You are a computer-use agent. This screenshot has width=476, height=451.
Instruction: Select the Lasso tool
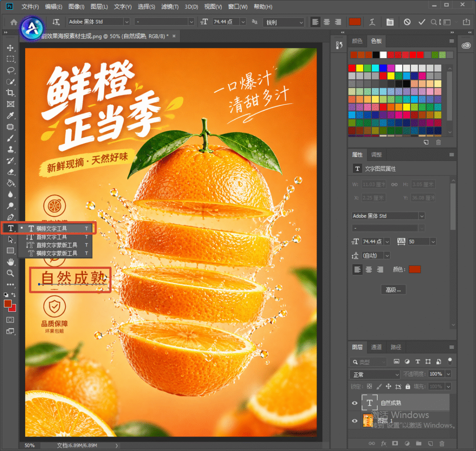click(10, 70)
